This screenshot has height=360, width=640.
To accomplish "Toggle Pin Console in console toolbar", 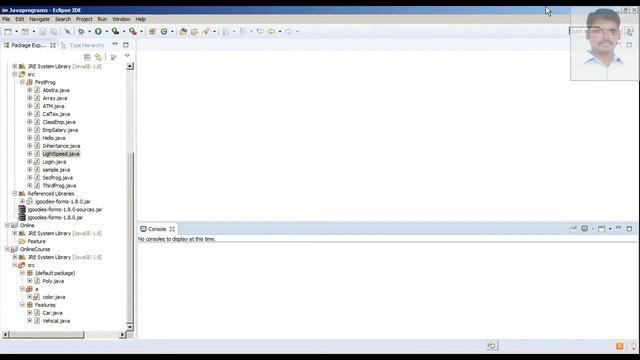I will pos(573,229).
